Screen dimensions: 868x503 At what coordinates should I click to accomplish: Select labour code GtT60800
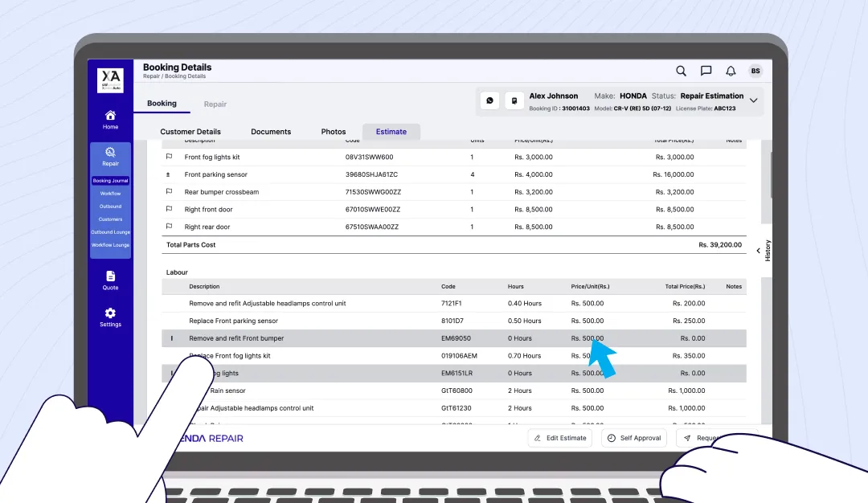click(457, 391)
